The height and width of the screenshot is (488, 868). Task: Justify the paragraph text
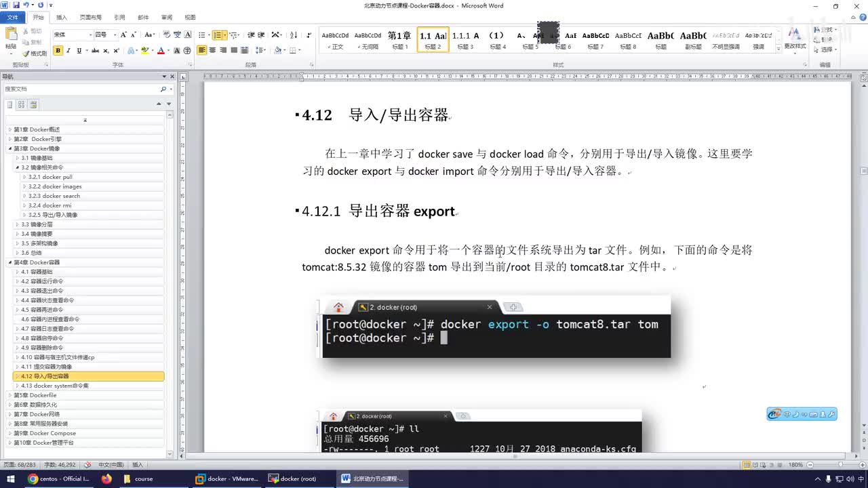234,50
